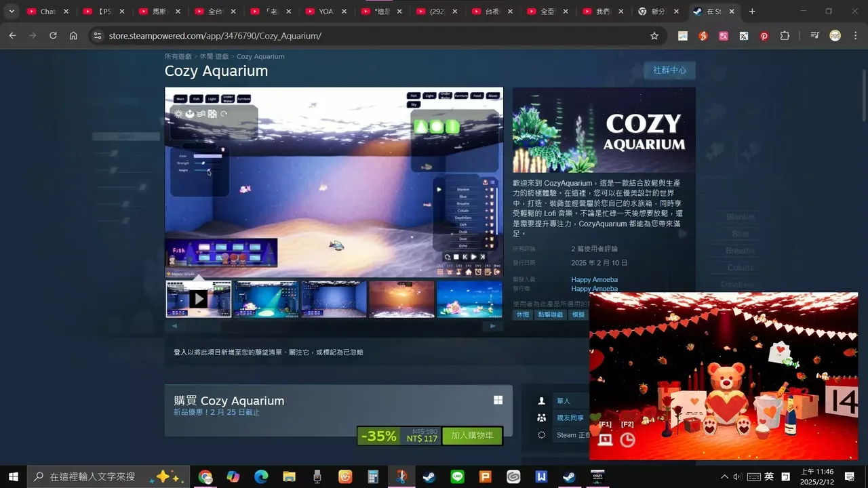Click the Pinterest extension icon
Screen dimensions: 868x488
pyautogui.click(x=764, y=35)
